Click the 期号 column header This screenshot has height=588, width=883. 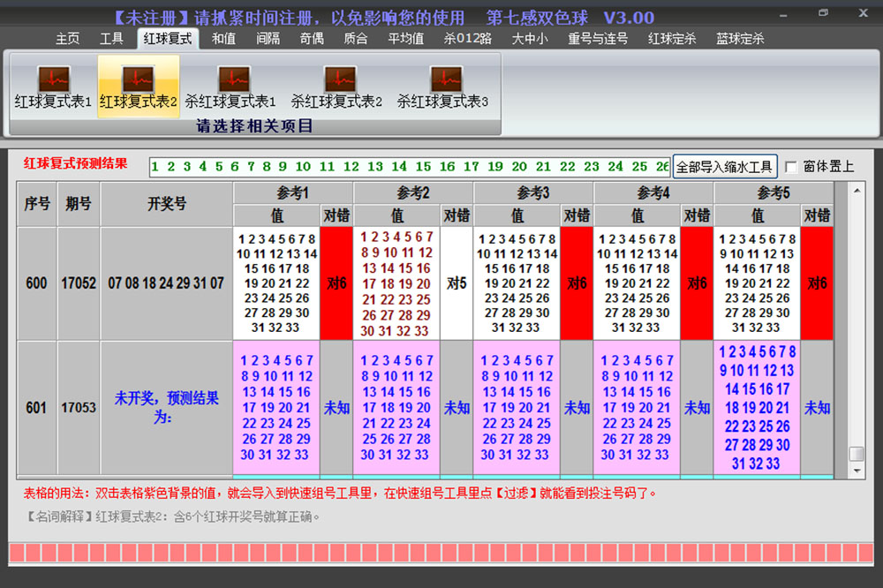[x=79, y=204]
